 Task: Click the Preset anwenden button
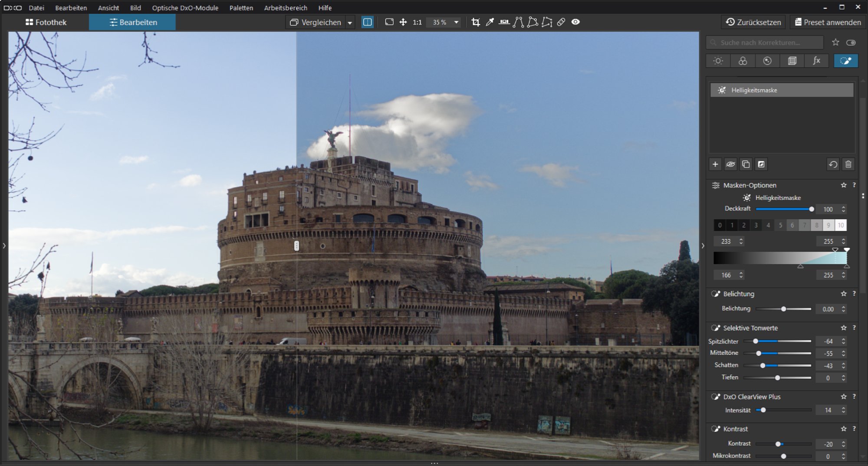827,22
